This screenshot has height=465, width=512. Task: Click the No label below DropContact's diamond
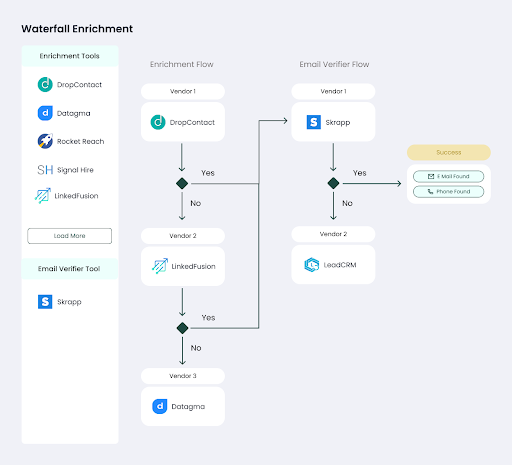click(196, 203)
